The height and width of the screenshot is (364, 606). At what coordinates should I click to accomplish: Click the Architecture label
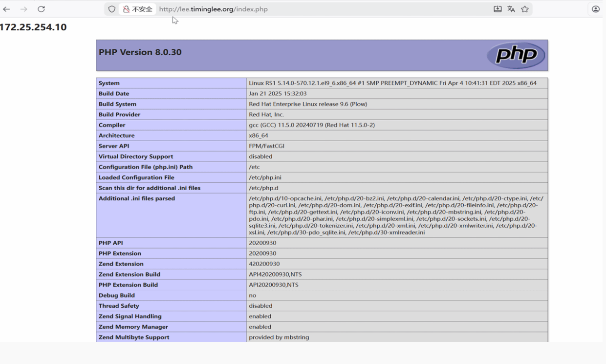(x=116, y=135)
